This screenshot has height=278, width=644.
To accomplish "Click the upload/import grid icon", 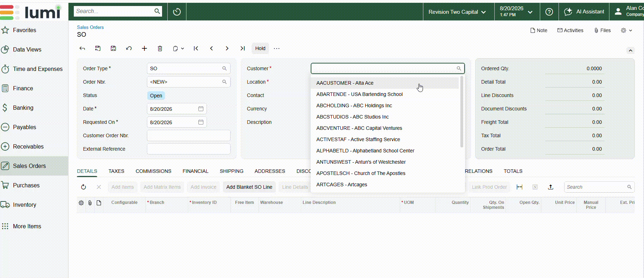I will (x=550, y=187).
